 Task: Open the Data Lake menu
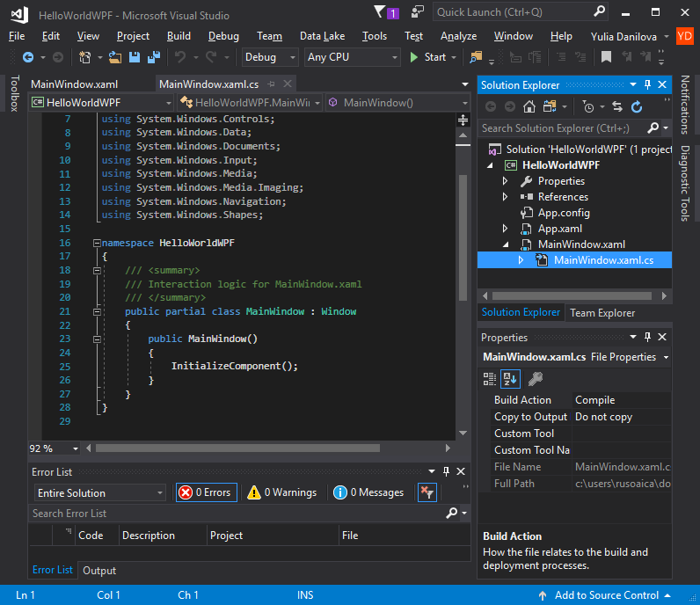click(x=323, y=36)
